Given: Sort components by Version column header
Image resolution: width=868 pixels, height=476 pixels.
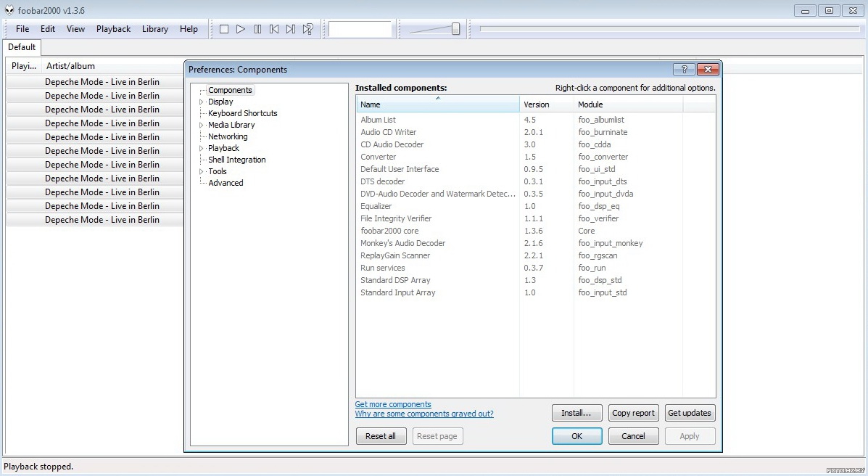Looking at the screenshot, I should 547,104.
